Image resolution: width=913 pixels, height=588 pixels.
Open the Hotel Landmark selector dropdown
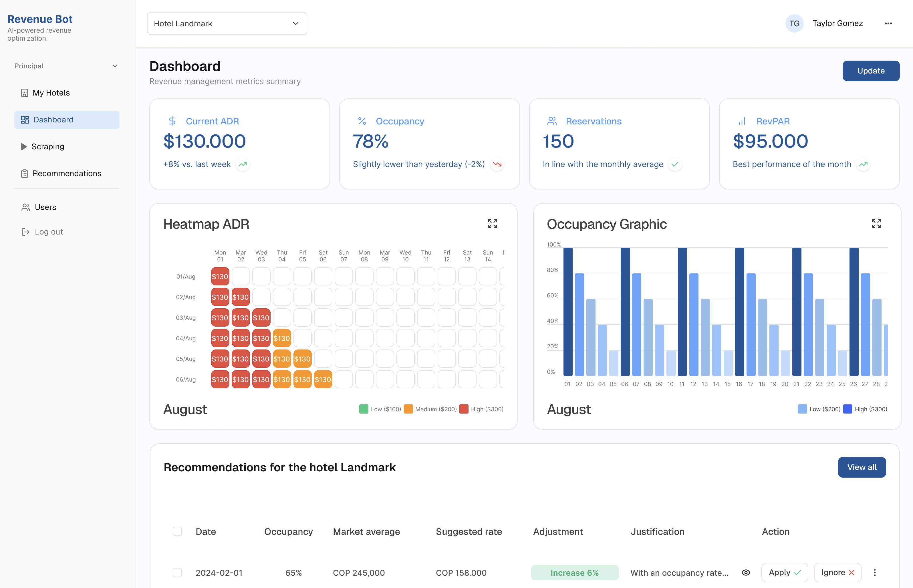tap(227, 24)
